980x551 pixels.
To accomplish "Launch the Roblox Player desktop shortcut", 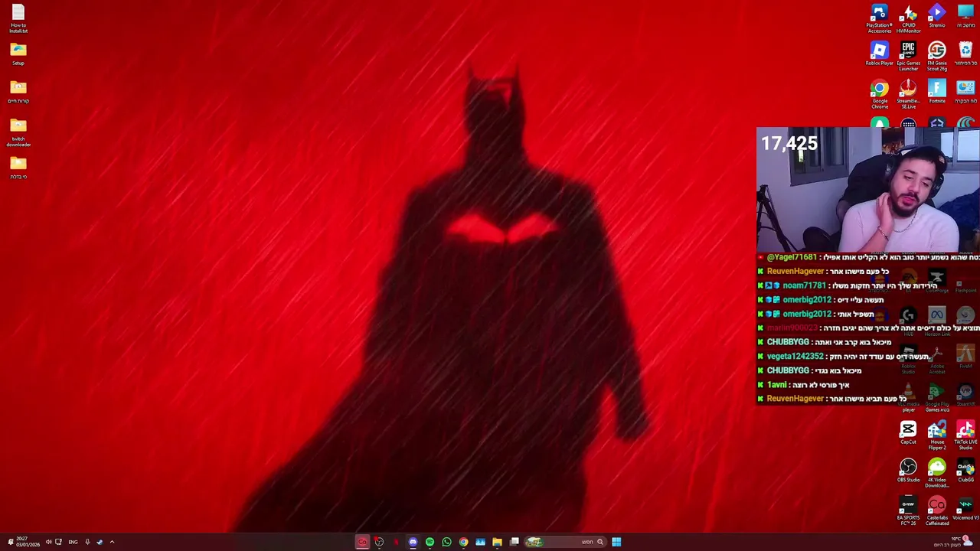I will pyautogui.click(x=879, y=54).
